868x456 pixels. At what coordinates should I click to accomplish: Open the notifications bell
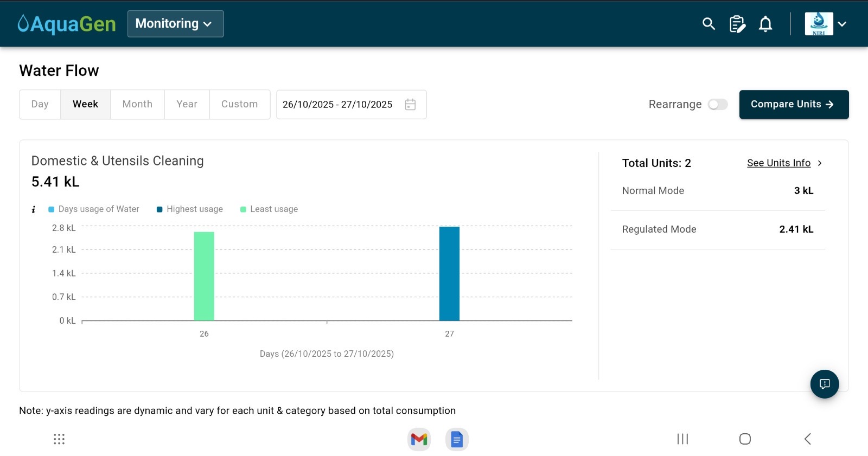pyautogui.click(x=765, y=24)
